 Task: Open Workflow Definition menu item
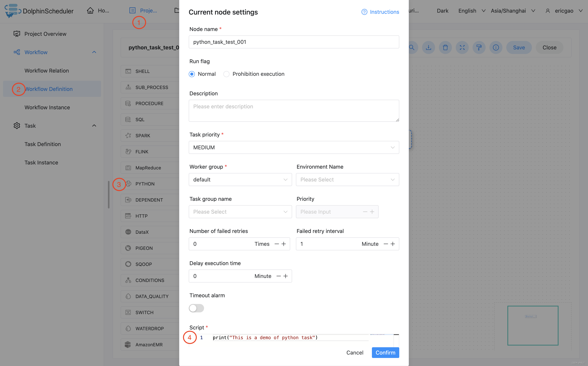(x=48, y=89)
